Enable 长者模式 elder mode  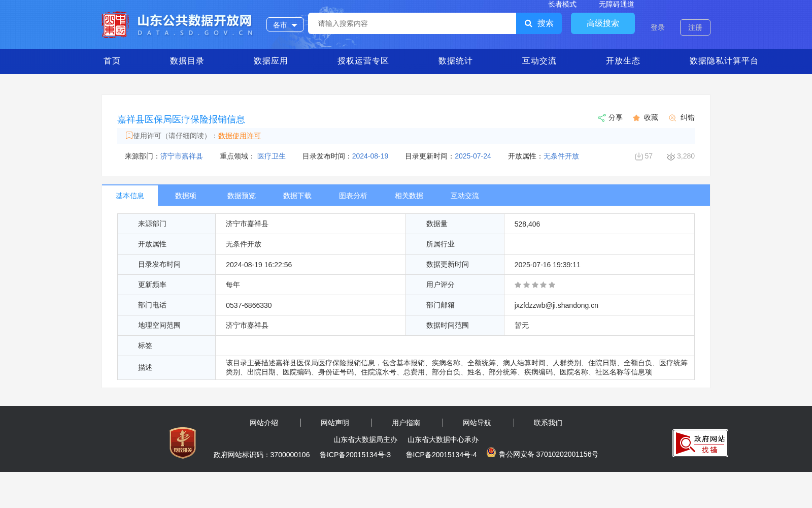[x=562, y=4]
